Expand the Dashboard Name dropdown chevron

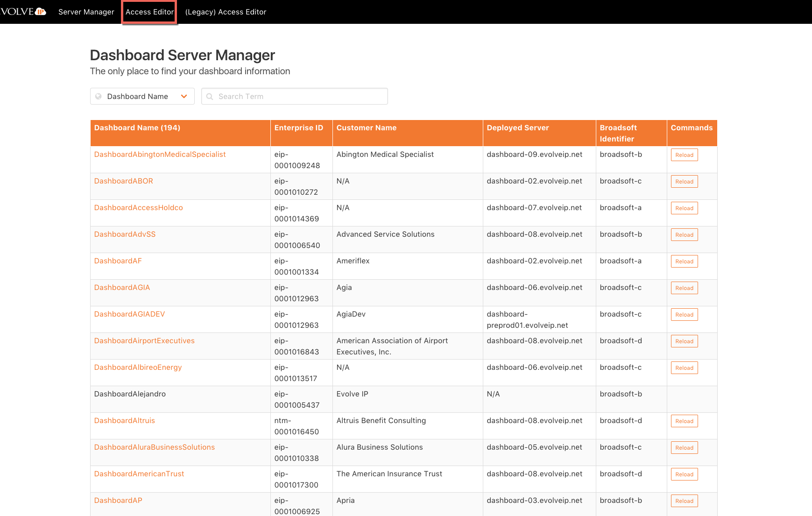point(184,97)
